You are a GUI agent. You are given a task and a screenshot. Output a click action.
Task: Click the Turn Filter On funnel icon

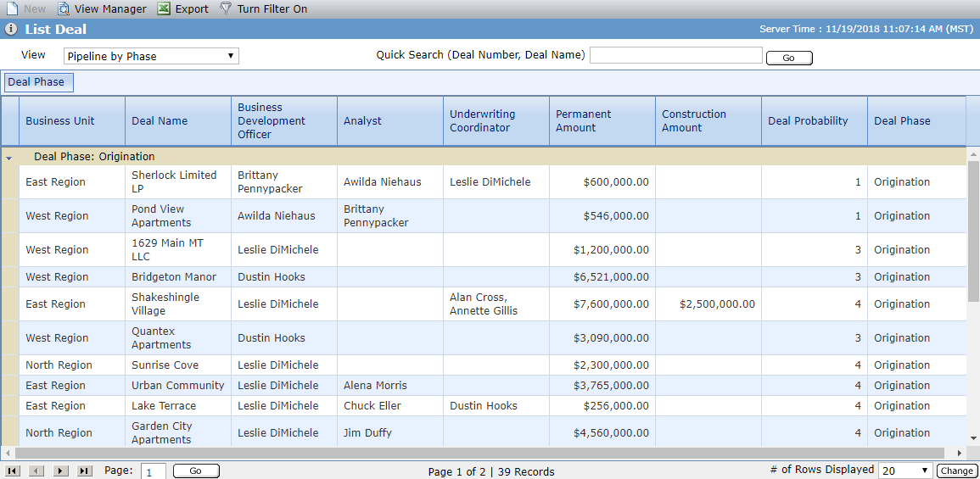[x=226, y=8]
